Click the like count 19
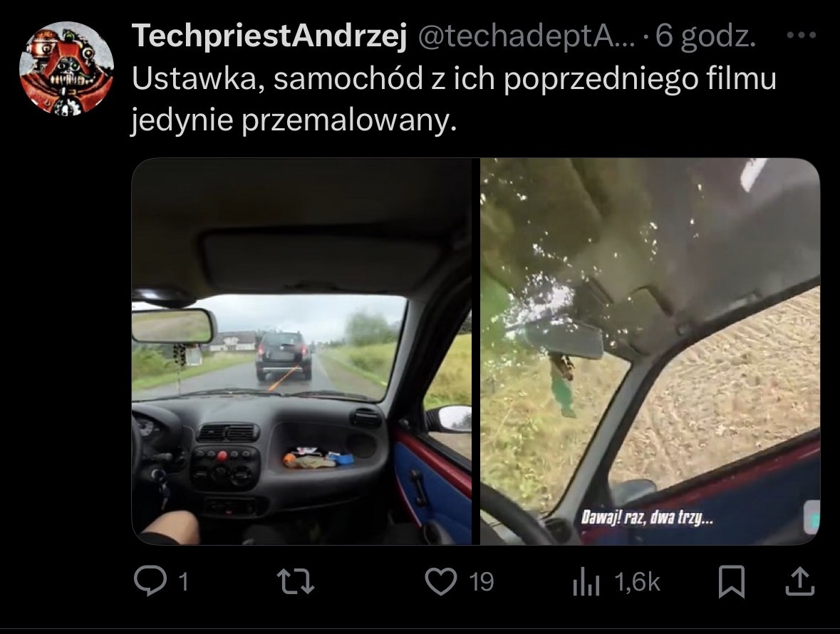 pyautogui.click(x=481, y=582)
